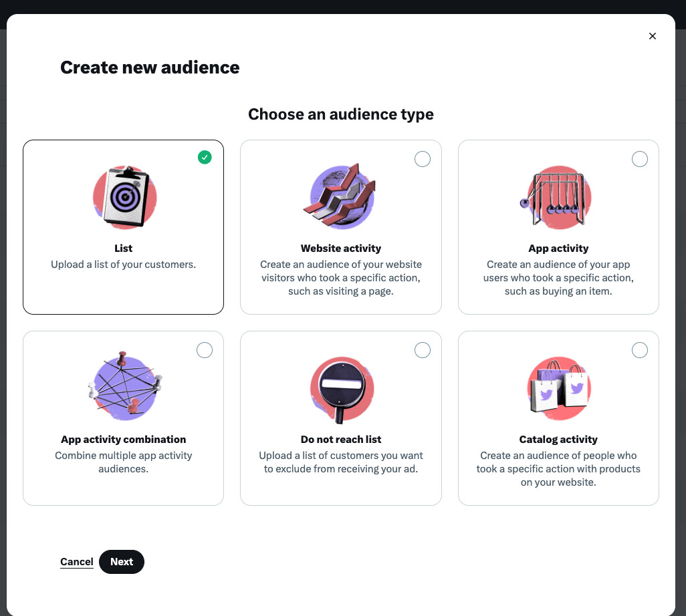Choose the App activity combination radio button

tap(205, 350)
